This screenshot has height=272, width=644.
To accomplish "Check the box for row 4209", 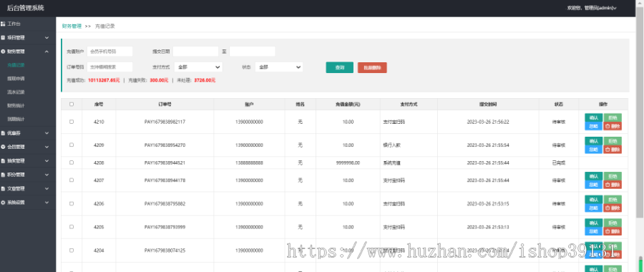I will tap(72, 145).
